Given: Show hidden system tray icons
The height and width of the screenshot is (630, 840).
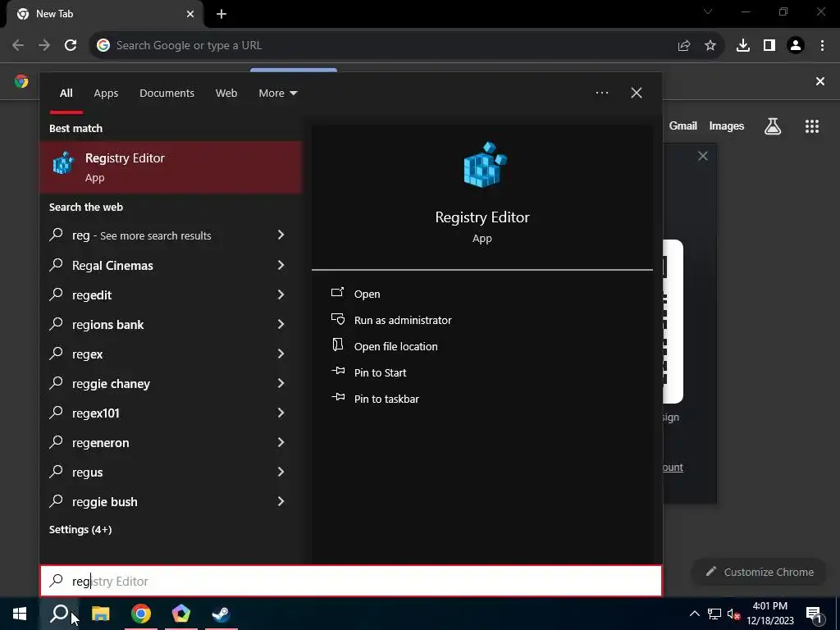Looking at the screenshot, I should coord(694,614).
